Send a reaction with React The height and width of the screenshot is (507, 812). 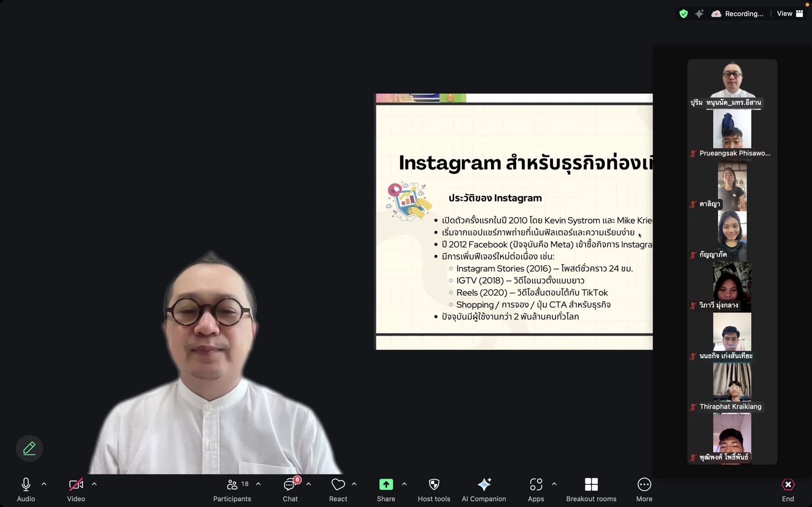(338, 489)
